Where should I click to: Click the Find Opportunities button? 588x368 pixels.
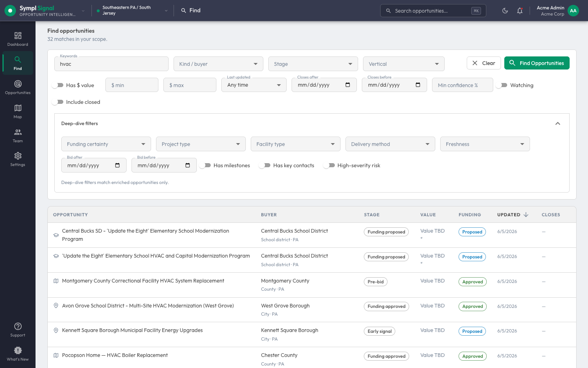537,63
